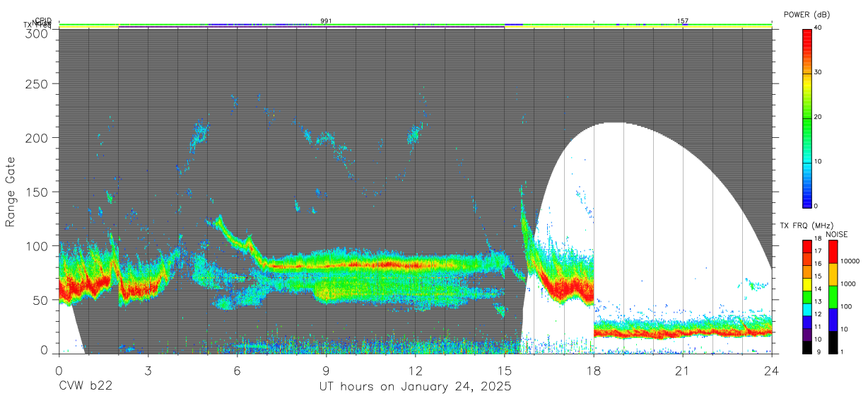868x401 pixels.
Task: Click the blue segment of NOISE bar
Action: click(833, 319)
